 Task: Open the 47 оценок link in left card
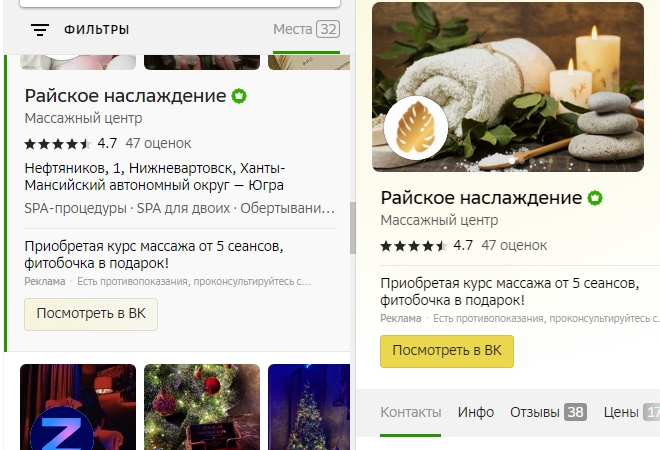click(x=158, y=144)
